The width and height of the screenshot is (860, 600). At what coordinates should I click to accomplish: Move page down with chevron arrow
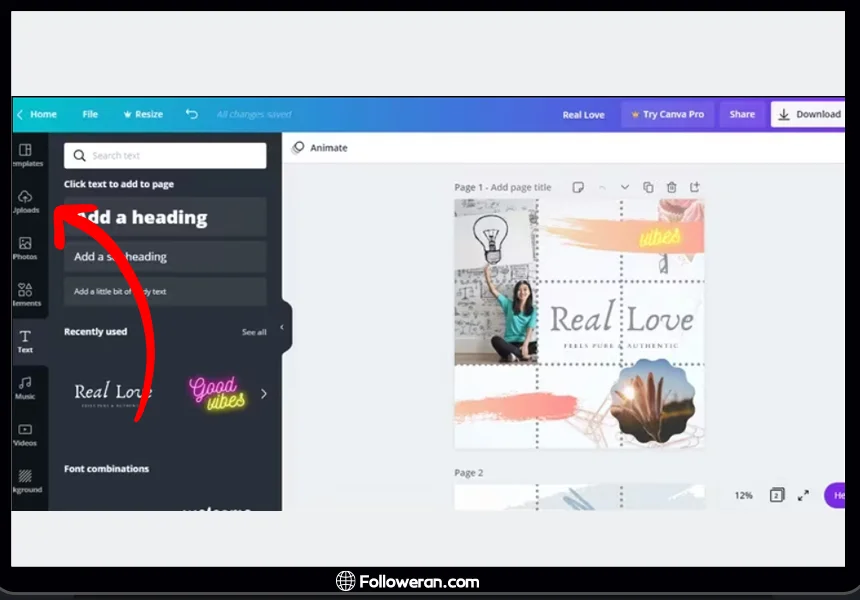625,187
